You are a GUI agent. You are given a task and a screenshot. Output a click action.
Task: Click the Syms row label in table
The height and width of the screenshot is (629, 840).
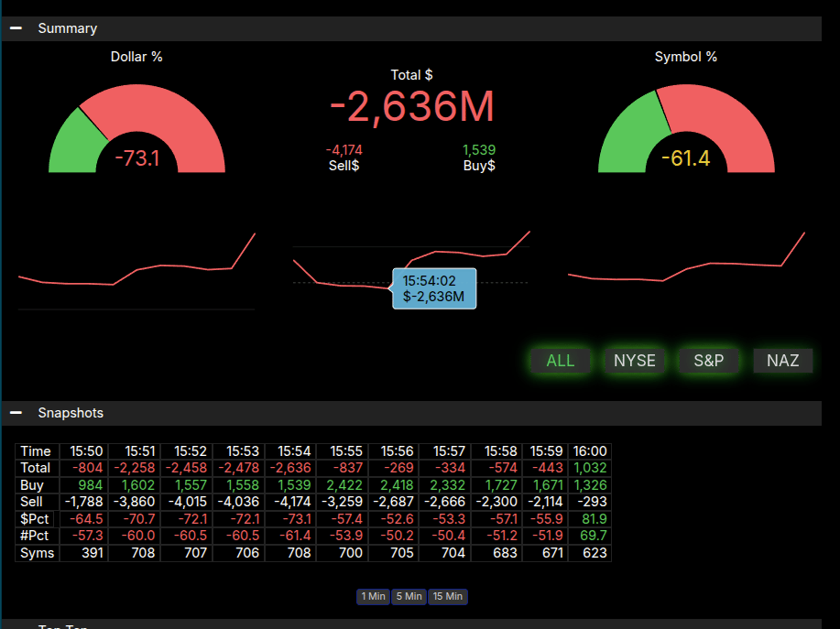[37, 553]
